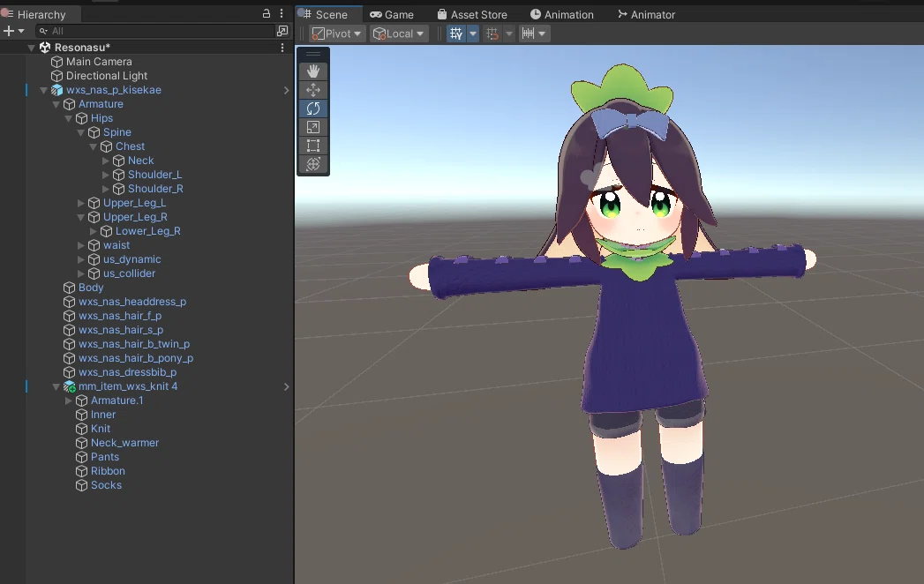Collapse the Spine bone
This screenshot has height=584, width=924.
80,132
